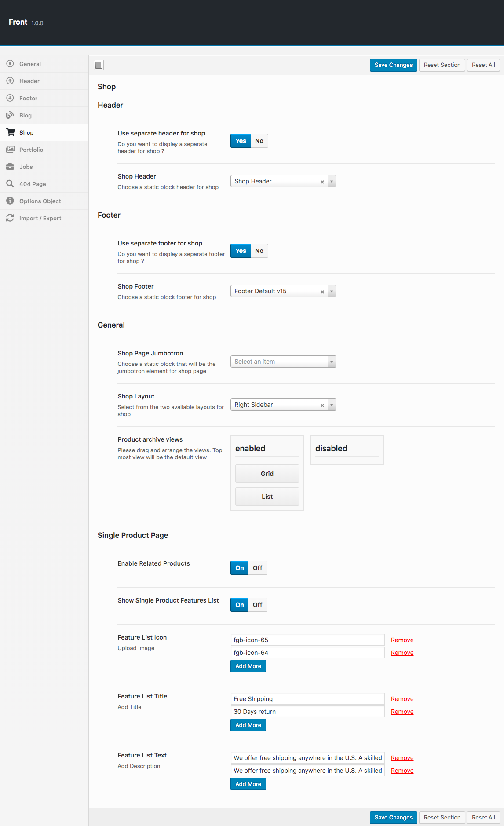Image resolution: width=504 pixels, height=826 pixels.
Task: Select No for separate shop header
Action: [259, 141]
